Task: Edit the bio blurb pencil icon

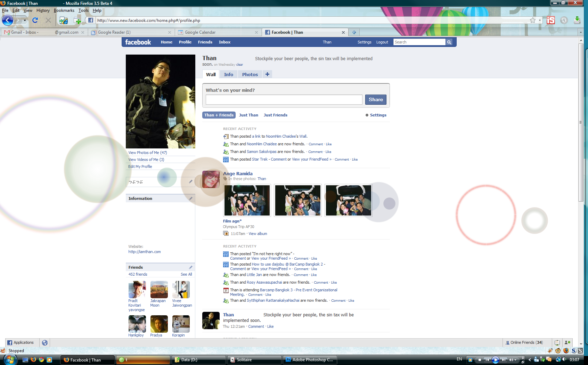Action: click(190, 181)
